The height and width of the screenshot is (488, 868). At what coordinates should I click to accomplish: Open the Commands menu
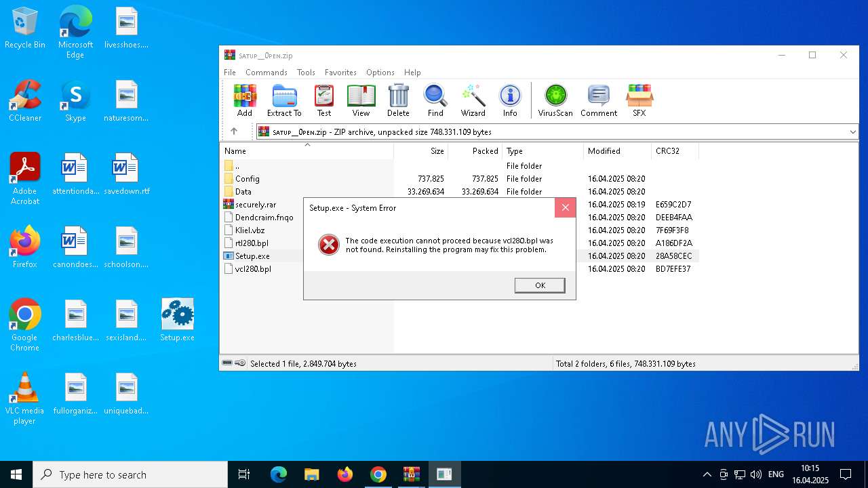pos(267,73)
